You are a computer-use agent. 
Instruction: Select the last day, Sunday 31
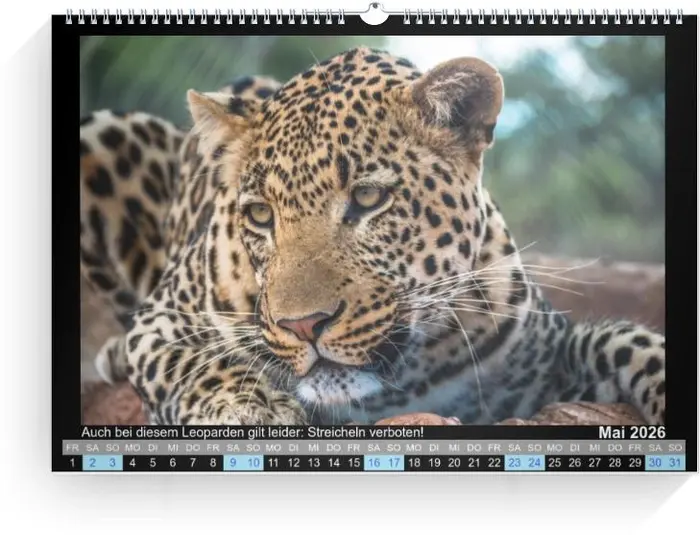click(x=675, y=462)
